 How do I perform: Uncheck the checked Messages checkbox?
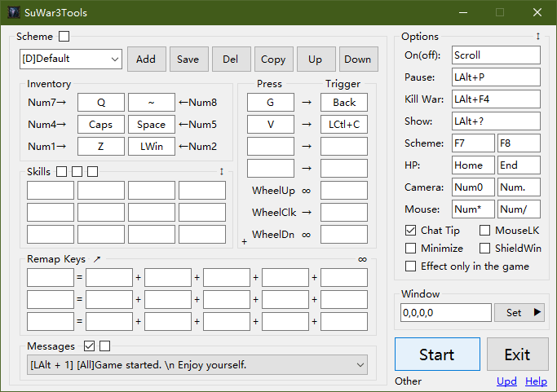click(x=90, y=346)
